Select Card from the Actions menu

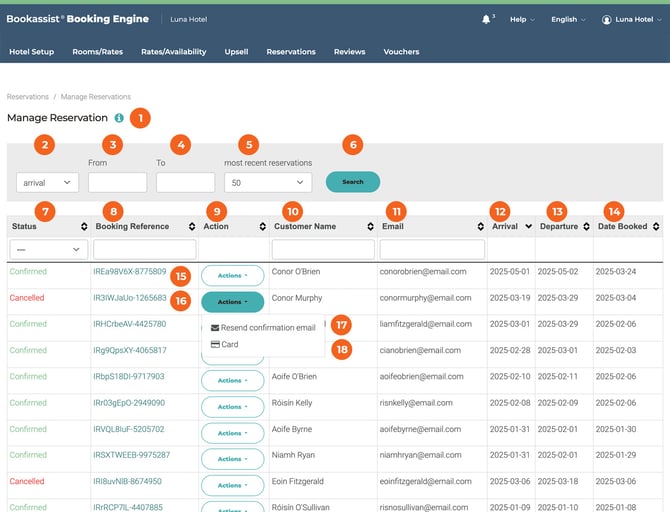229,344
